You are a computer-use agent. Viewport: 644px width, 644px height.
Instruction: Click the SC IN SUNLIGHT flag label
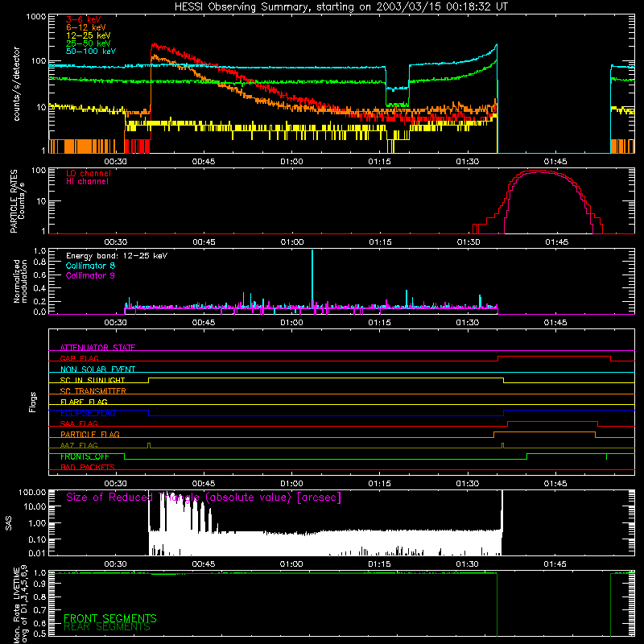[x=93, y=380]
